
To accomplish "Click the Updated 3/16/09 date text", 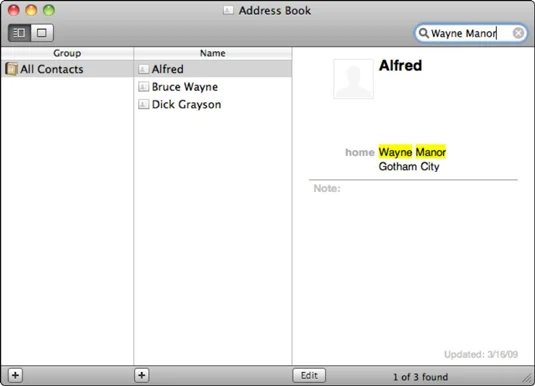I will tap(481, 355).
